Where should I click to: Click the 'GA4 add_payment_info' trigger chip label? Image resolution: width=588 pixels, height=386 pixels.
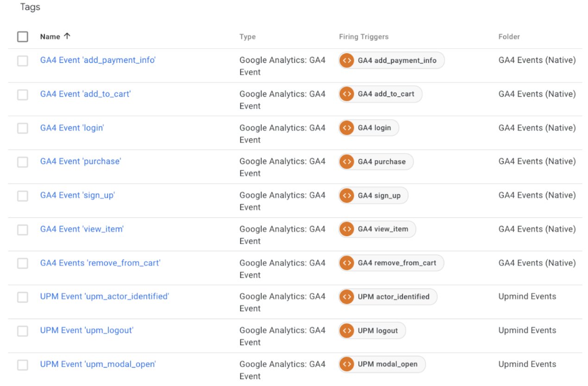point(397,60)
